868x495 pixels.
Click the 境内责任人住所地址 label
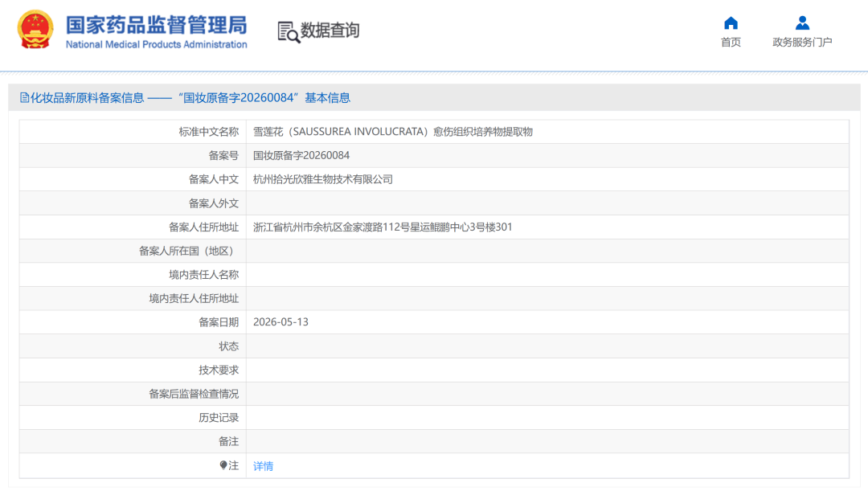194,298
